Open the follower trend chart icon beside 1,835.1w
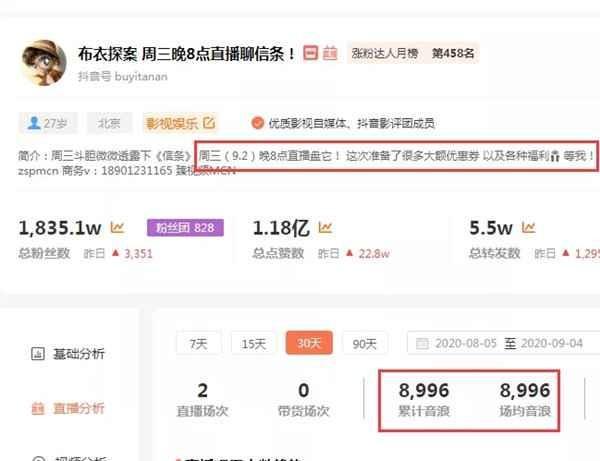The width and height of the screenshot is (600, 461). [x=117, y=227]
